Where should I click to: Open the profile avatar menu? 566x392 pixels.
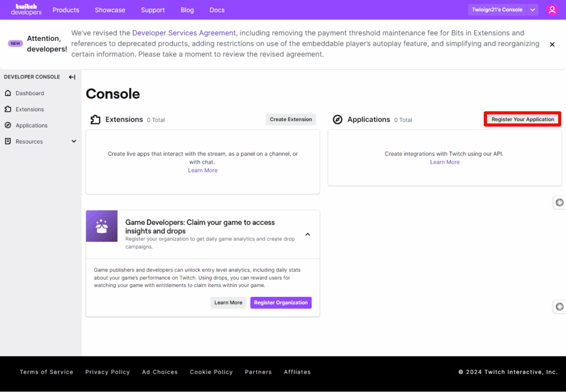(552, 9)
